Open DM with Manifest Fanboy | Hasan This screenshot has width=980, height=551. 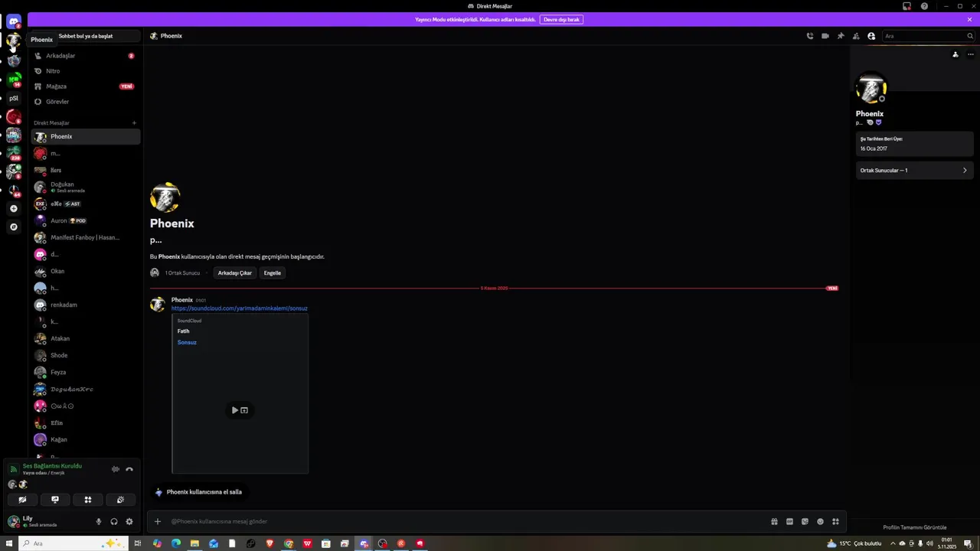point(85,237)
